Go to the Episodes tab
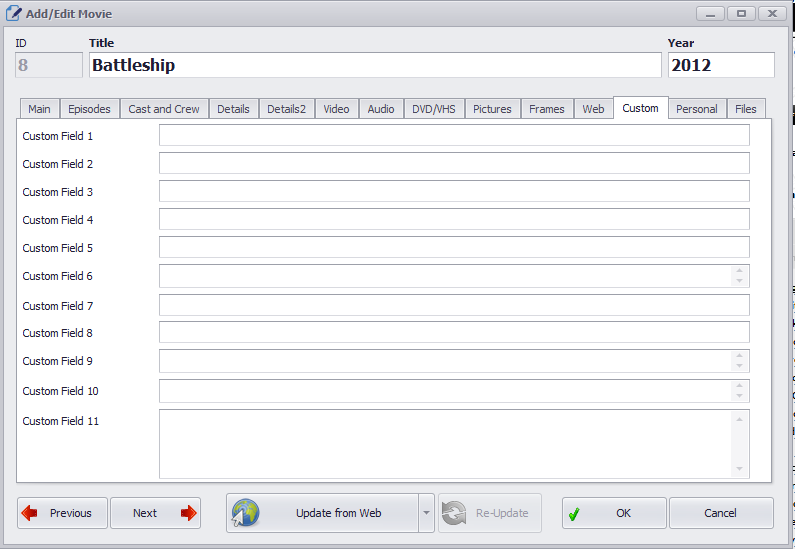This screenshot has height=549, width=795. click(89, 109)
